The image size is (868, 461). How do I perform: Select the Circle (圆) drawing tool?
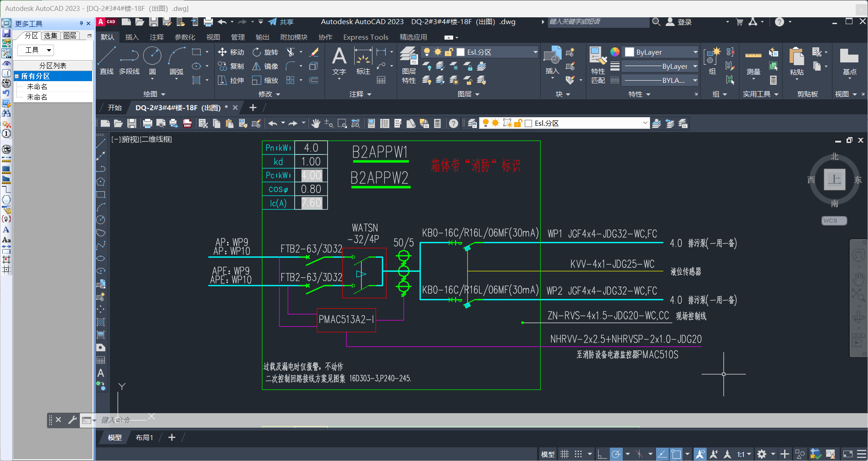click(152, 60)
